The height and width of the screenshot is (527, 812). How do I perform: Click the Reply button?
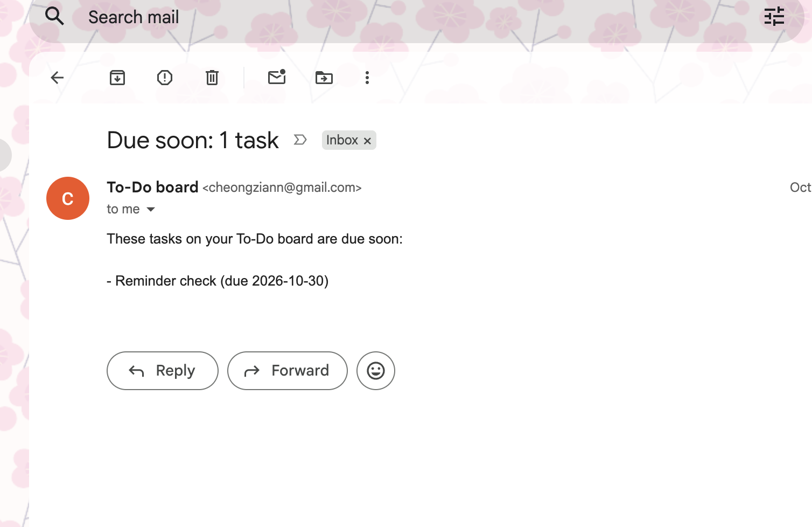pos(163,371)
